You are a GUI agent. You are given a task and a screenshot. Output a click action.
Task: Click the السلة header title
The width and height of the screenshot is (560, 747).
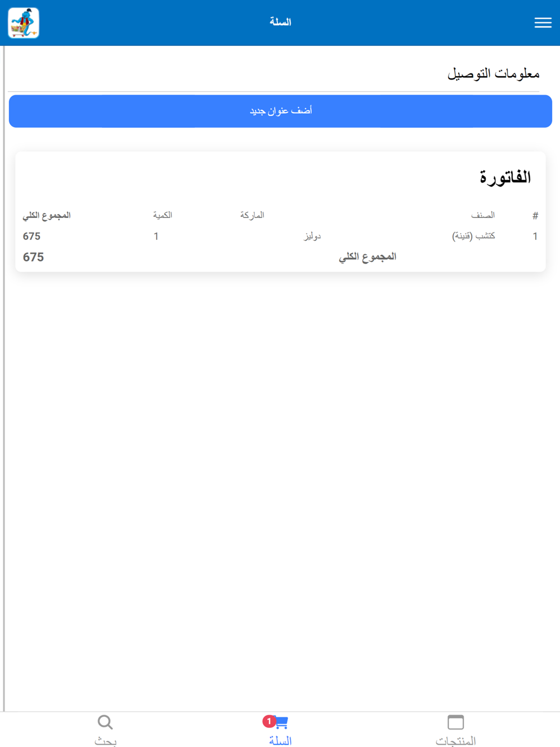coord(280,22)
